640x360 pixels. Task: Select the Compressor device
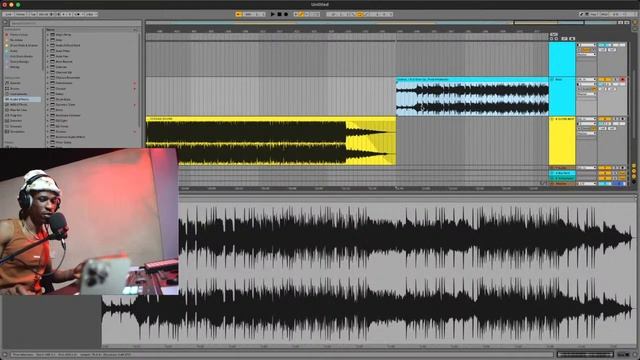pos(64,83)
